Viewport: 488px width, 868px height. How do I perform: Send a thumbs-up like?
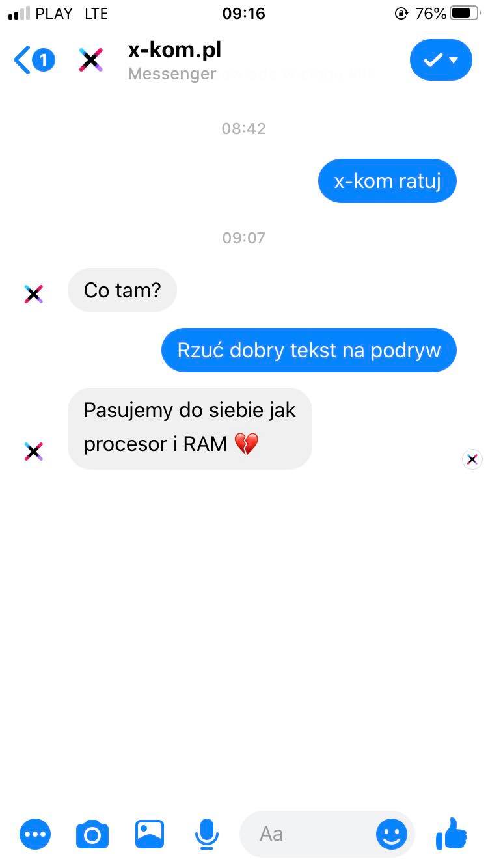(x=452, y=833)
